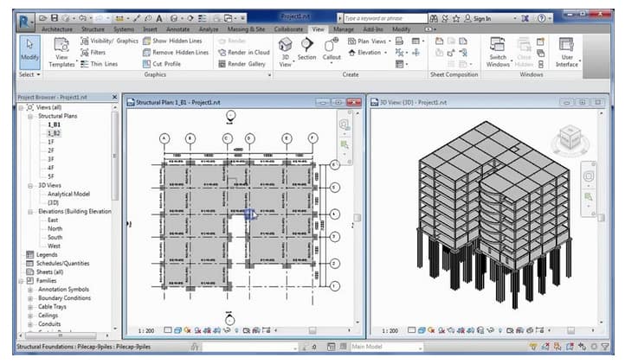Select the North elevation
Image resolution: width=625 pixels, height=364 pixels.
tap(55, 228)
